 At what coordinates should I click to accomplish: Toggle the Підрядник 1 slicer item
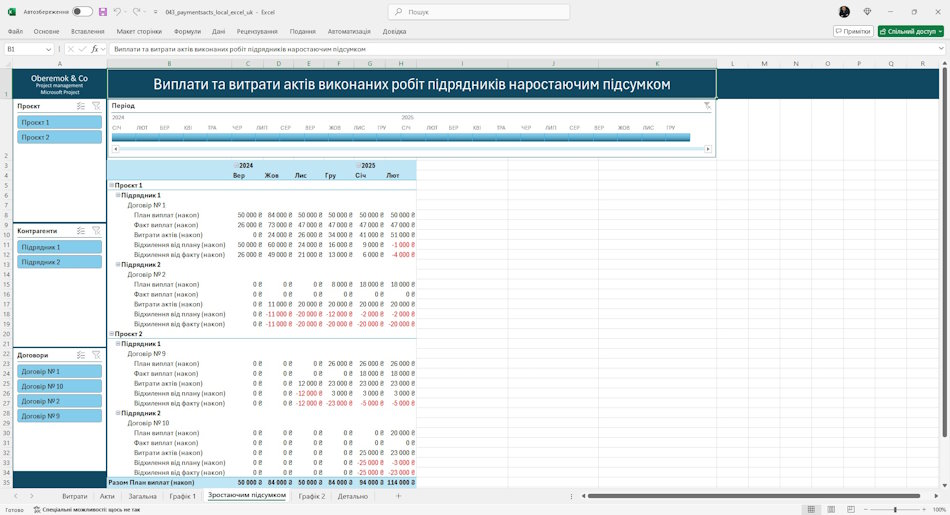tap(59, 247)
